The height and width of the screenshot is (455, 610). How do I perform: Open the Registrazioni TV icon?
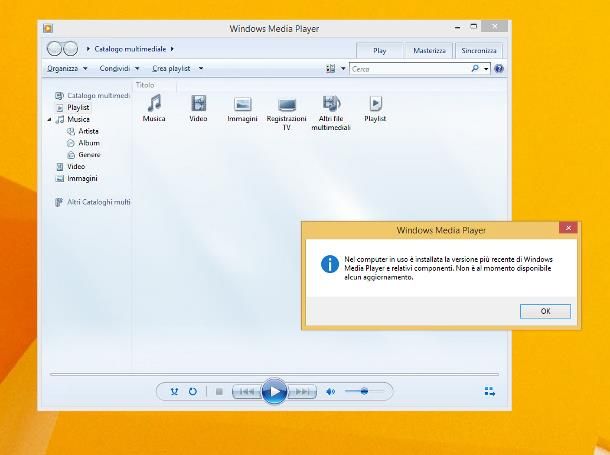[287, 113]
